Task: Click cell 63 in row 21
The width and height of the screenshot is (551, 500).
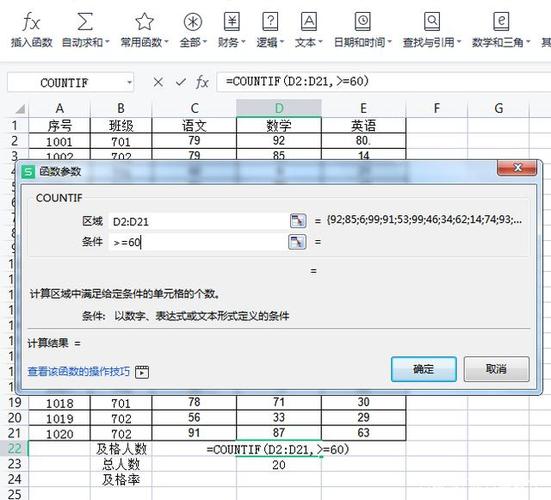Action: point(364,433)
